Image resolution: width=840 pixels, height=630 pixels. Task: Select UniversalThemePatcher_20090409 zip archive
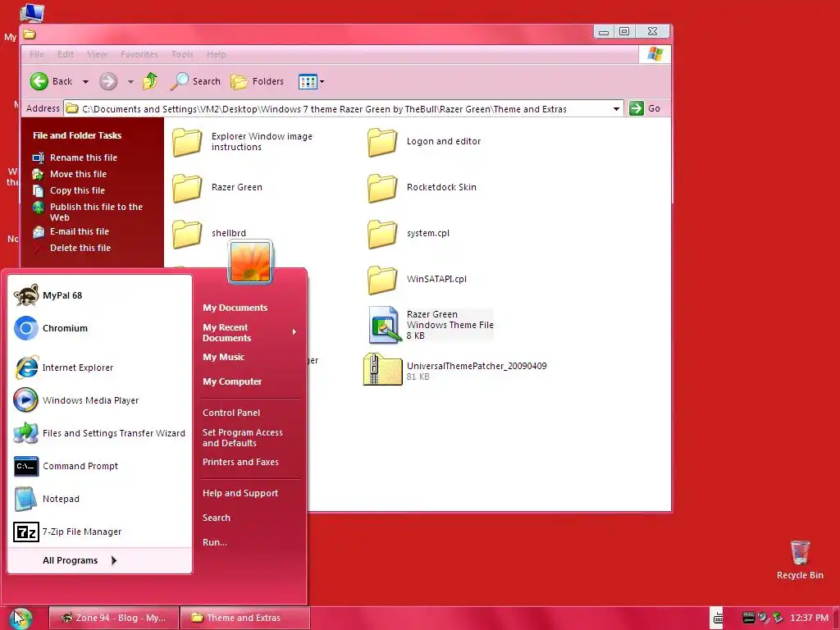[x=455, y=370]
